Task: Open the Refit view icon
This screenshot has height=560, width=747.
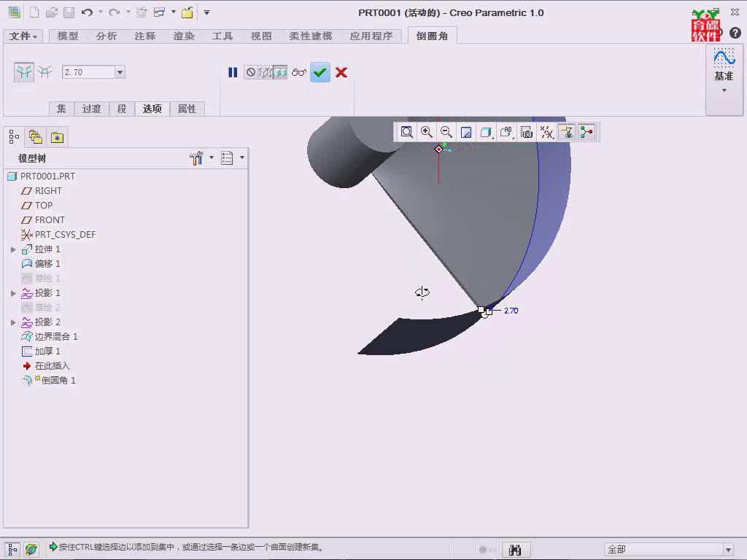Action: point(407,132)
